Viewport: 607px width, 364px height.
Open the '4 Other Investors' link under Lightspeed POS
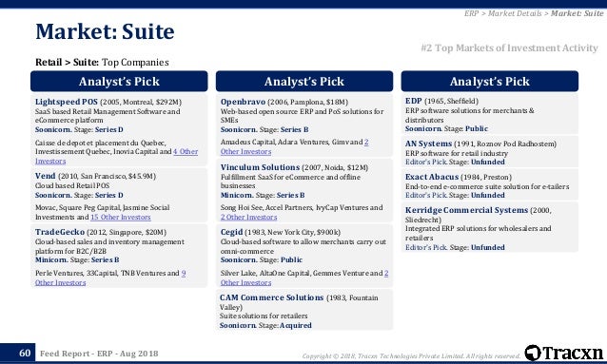click(116, 156)
